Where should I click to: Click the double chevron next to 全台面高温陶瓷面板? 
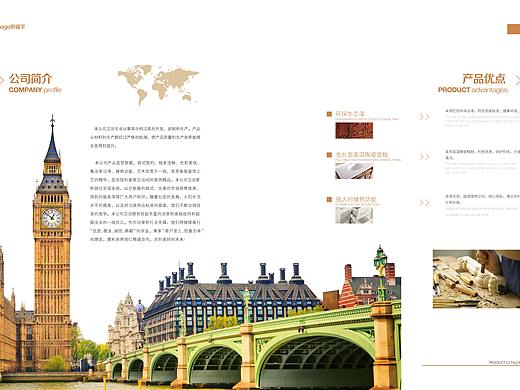point(424,157)
